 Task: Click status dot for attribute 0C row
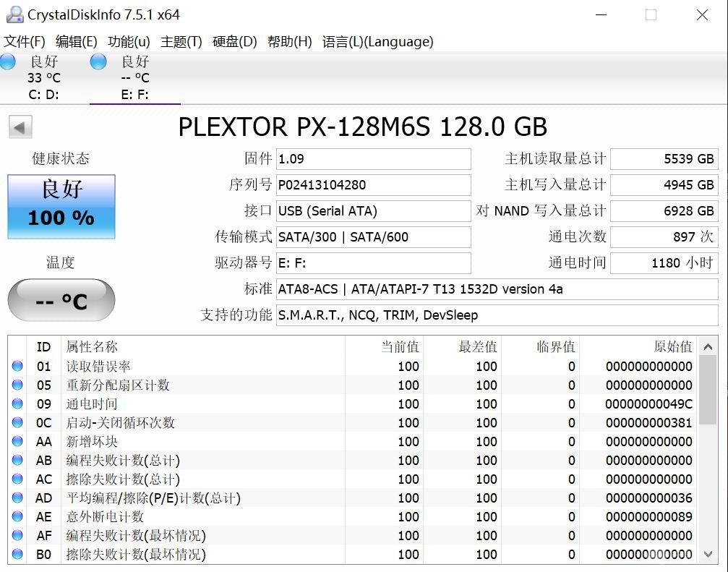17,422
